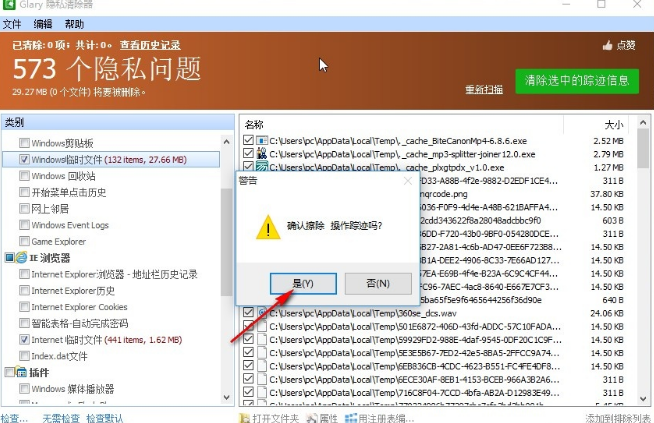Open the 文件 menu

pyautogui.click(x=12, y=24)
